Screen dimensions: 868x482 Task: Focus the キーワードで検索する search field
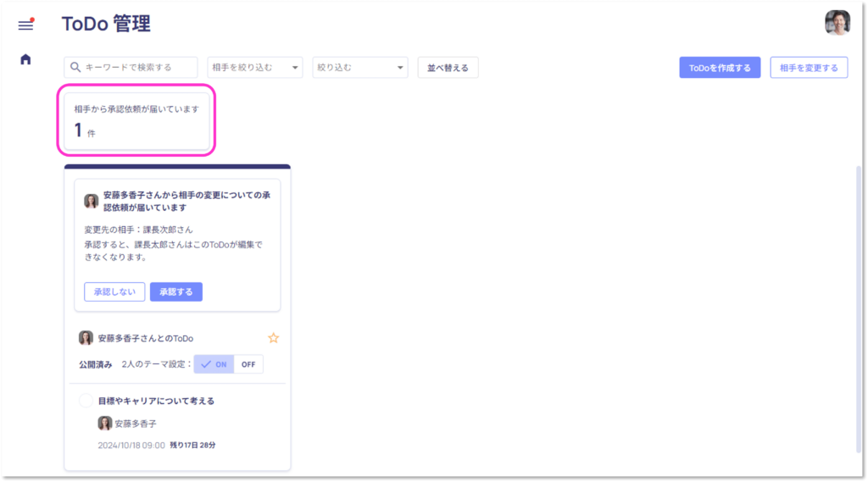(131, 68)
